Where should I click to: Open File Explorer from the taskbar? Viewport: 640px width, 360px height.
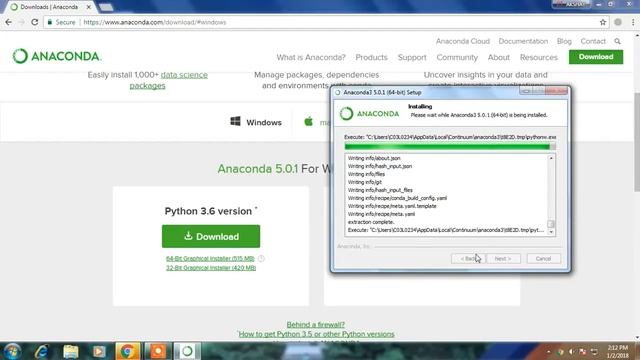pyautogui.click(x=71, y=351)
